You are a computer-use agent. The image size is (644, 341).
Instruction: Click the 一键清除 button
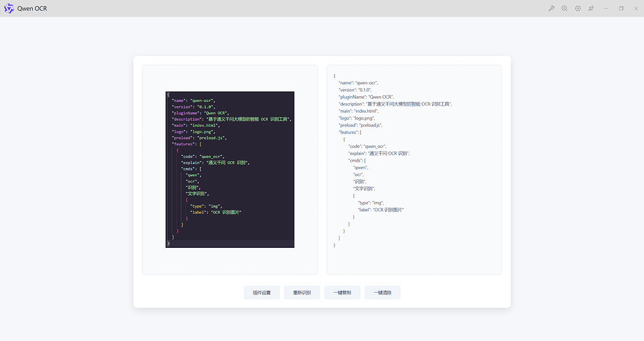pyautogui.click(x=382, y=293)
